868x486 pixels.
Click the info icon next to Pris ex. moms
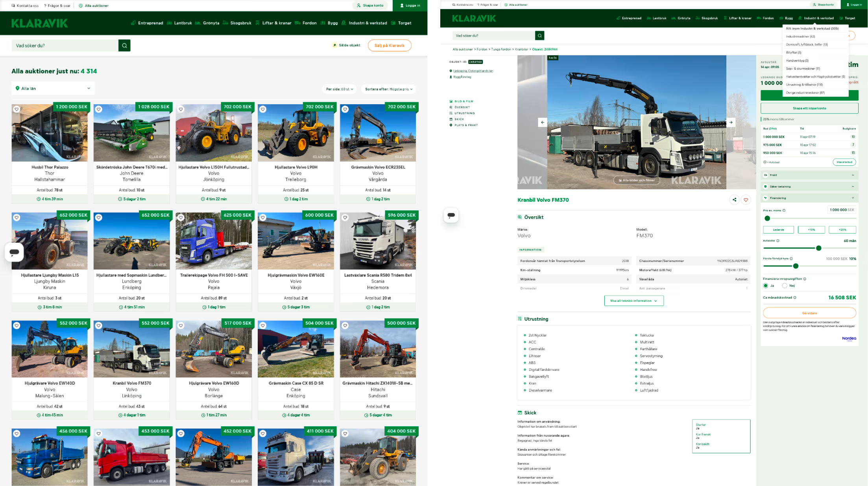[x=784, y=210]
